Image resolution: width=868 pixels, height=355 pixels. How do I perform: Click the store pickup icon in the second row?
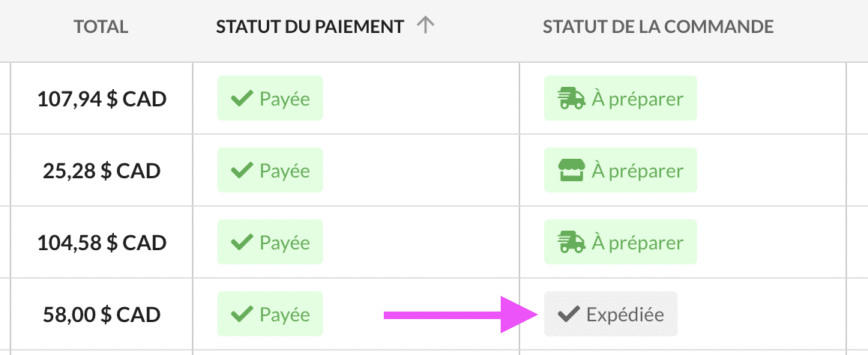click(570, 171)
